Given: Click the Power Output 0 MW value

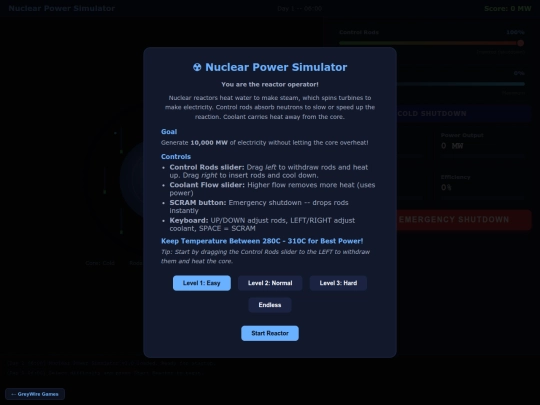Looking at the screenshot, I should (x=452, y=146).
